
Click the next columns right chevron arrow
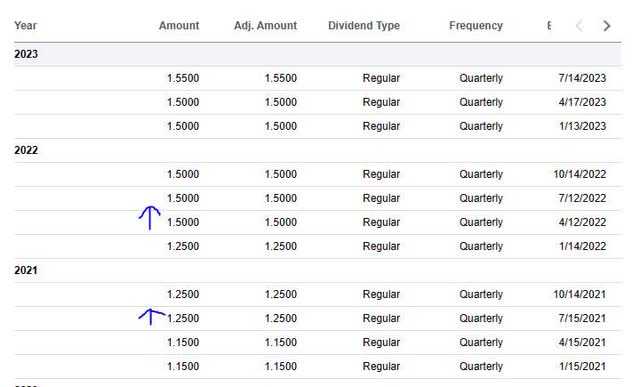pyautogui.click(x=607, y=26)
